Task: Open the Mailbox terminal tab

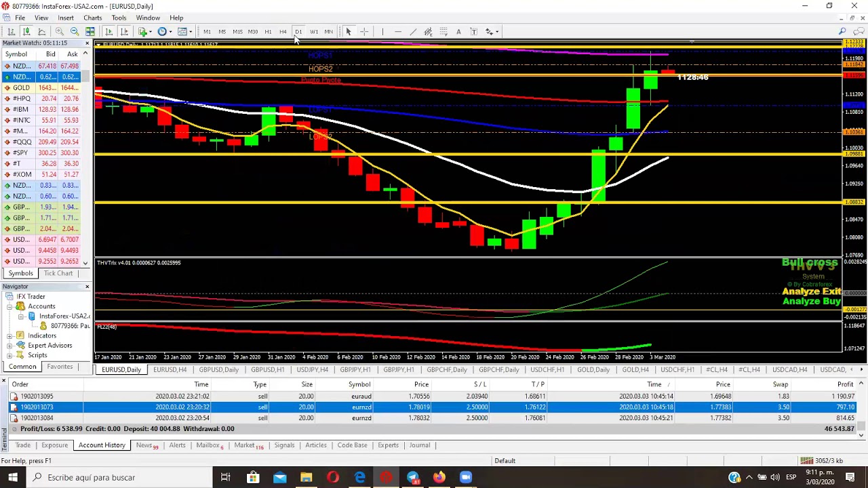Action: 209,445
